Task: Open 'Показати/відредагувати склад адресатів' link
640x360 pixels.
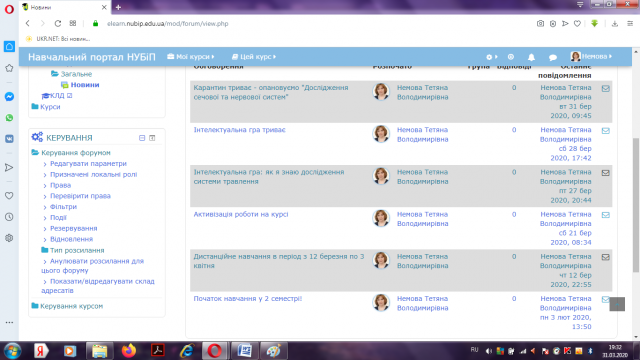Action: point(98,286)
